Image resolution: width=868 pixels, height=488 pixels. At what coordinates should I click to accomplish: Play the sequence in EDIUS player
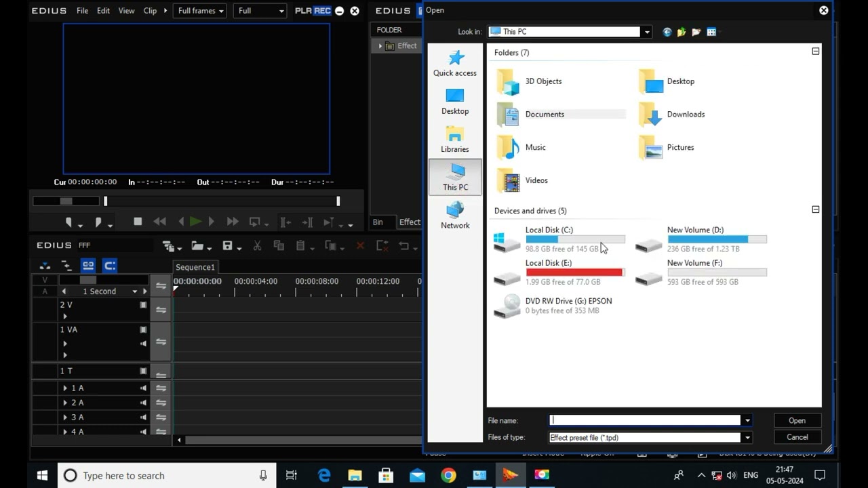click(x=195, y=222)
